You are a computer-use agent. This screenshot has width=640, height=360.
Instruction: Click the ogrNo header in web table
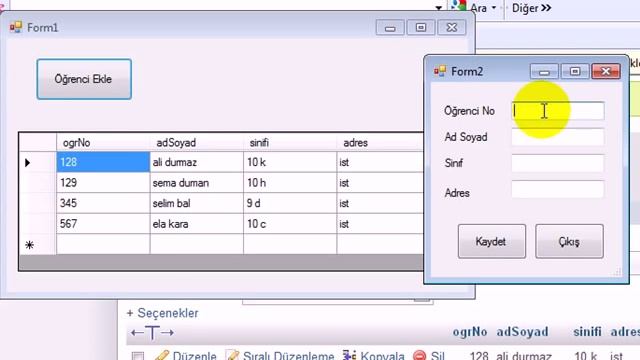click(470, 332)
